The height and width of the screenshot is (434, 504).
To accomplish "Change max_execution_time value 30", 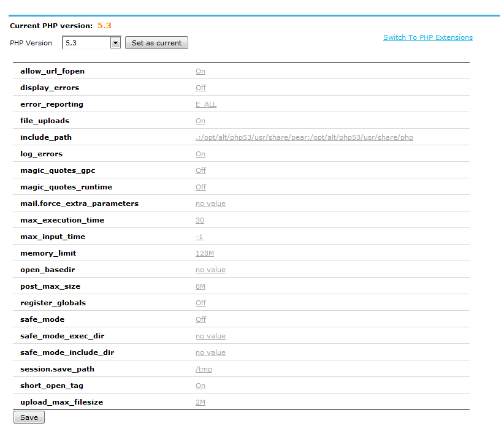I will coord(200,220).
